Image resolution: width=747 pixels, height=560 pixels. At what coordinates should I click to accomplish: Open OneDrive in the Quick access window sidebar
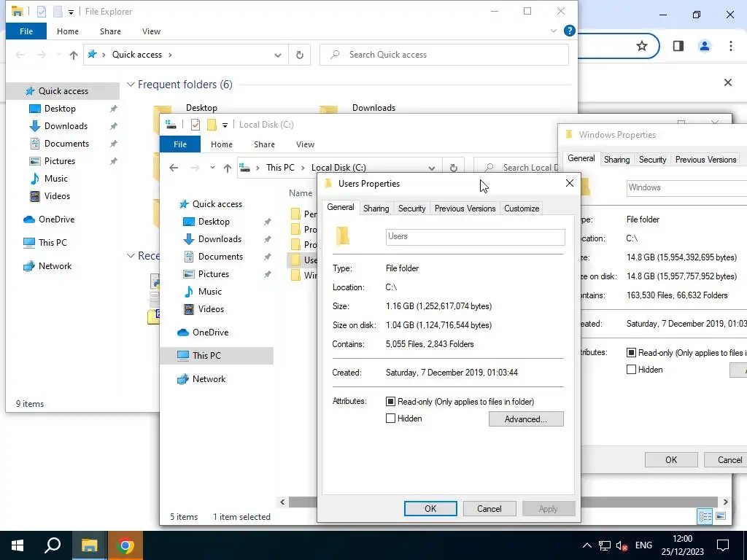click(x=56, y=219)
